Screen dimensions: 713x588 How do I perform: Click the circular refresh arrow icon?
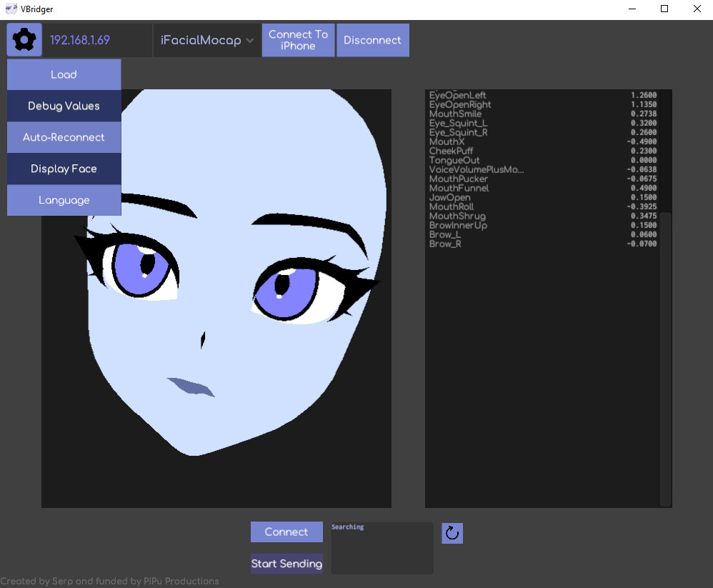click(452, 533)
